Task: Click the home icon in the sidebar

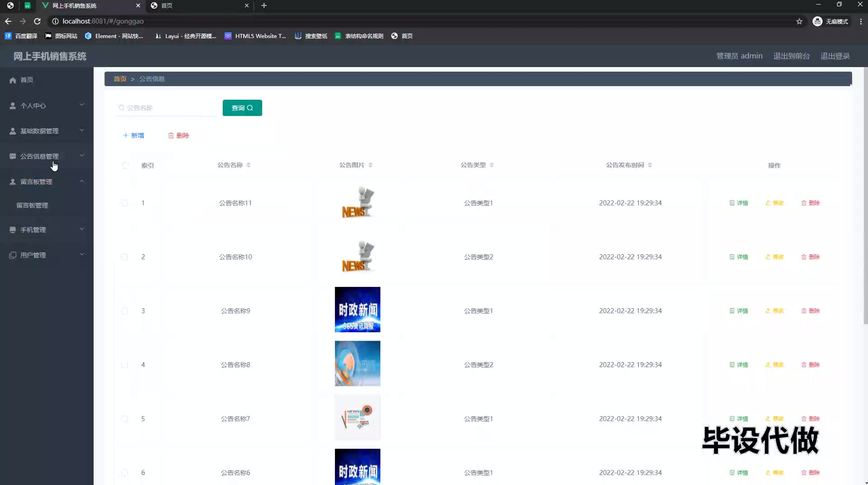Action: pos(13,80)
